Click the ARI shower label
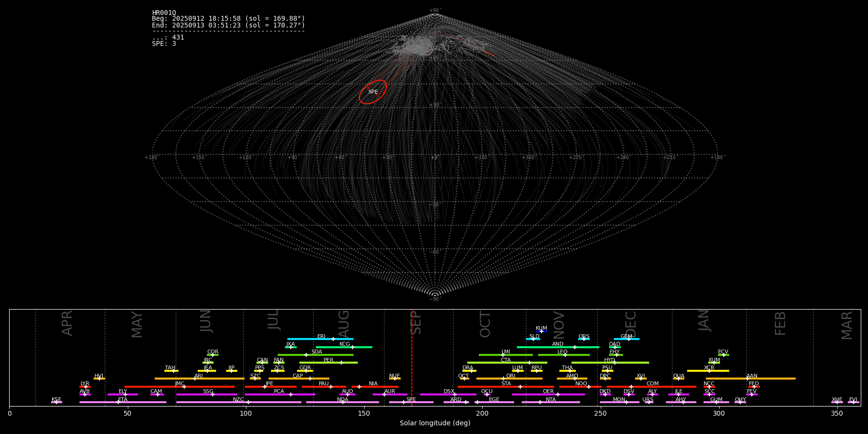Viewport: 868px width, 434px height. (x=198, y=376)
